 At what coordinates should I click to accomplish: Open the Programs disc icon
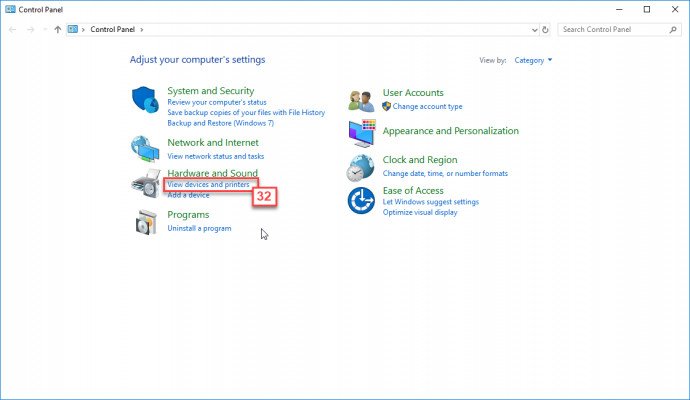tap(146, 222)
